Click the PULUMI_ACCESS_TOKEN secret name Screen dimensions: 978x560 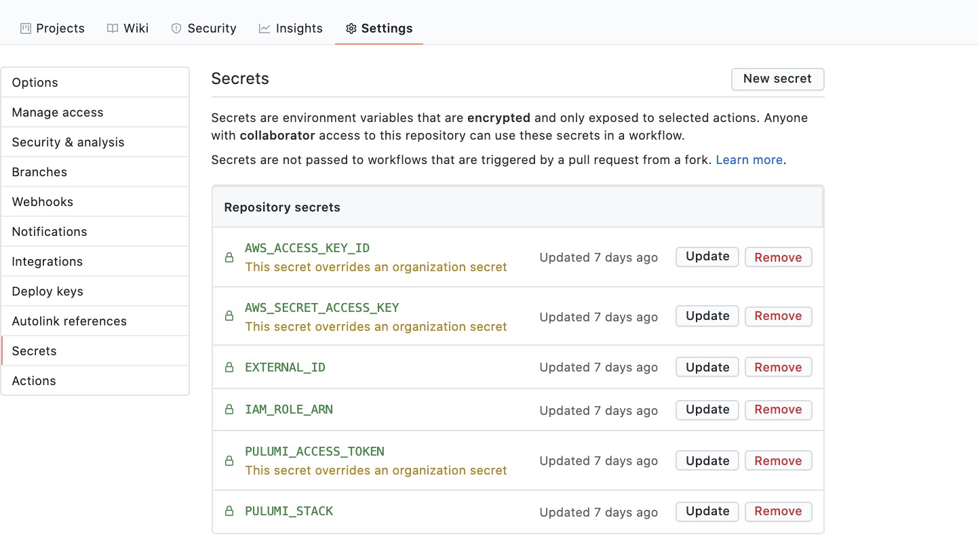click(x=315, y=452)
